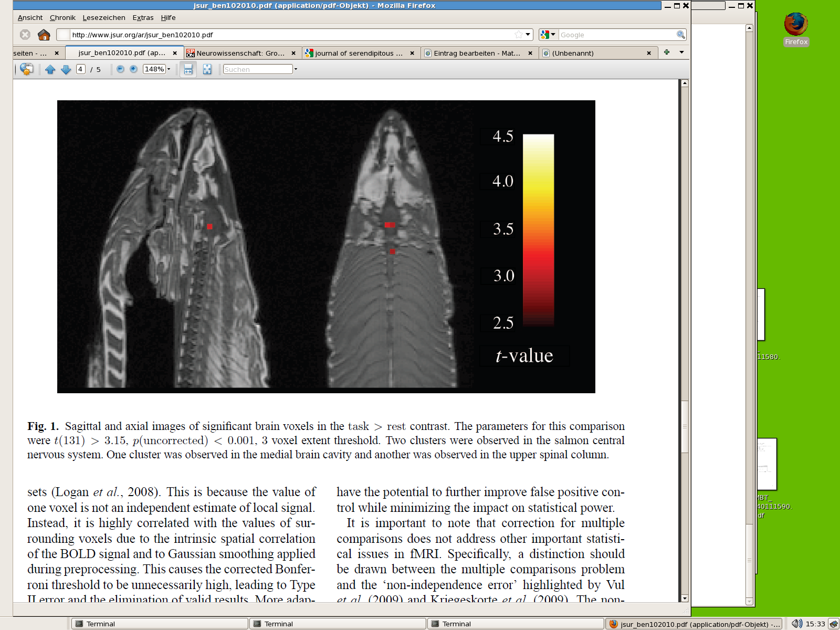Switch to the Neurowissenschaft tab

click(x=240, y=53)
